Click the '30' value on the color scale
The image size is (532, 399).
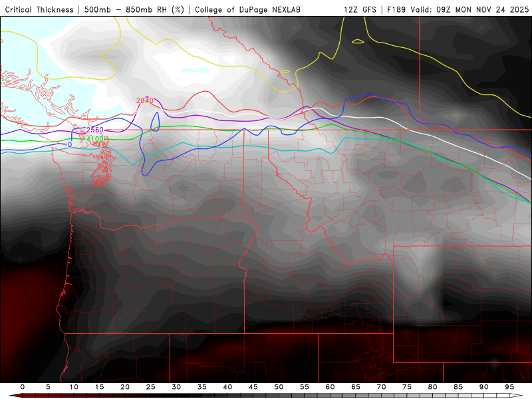(176, 387)
